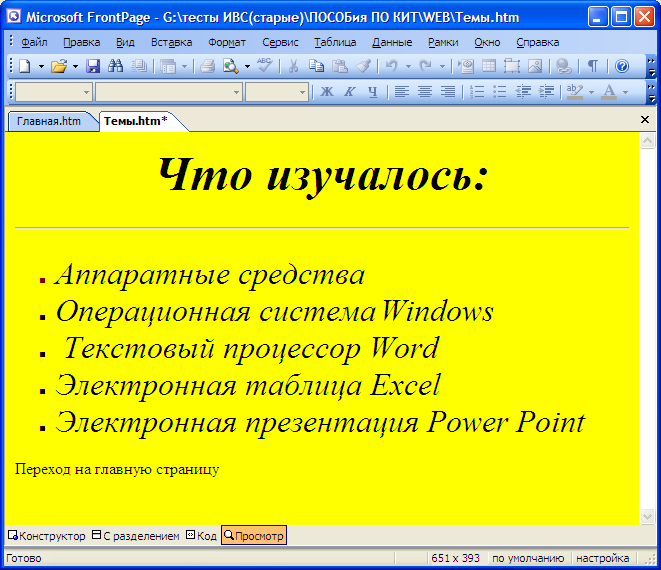Image resolution: width=661 pixels, height=570 pixels.
Task: Click Insert Picture From File icon
Action: click(535, 66)
